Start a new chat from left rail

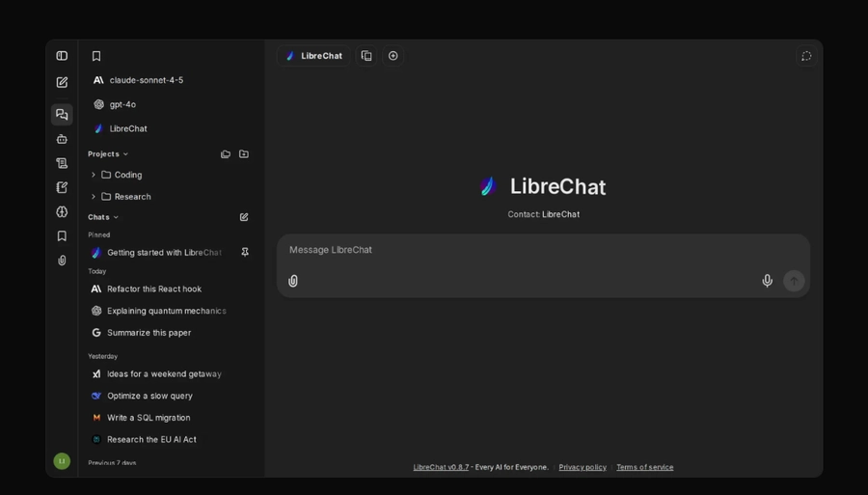pos(62,83)
